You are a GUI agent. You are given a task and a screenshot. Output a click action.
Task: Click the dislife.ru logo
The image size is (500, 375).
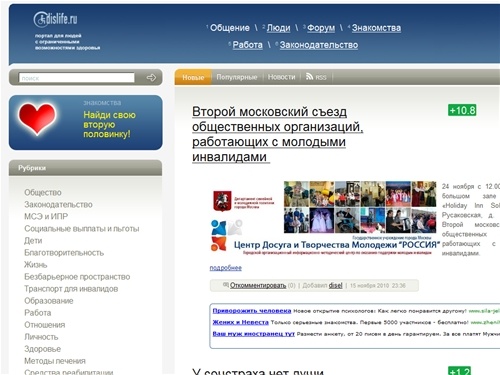55,19
